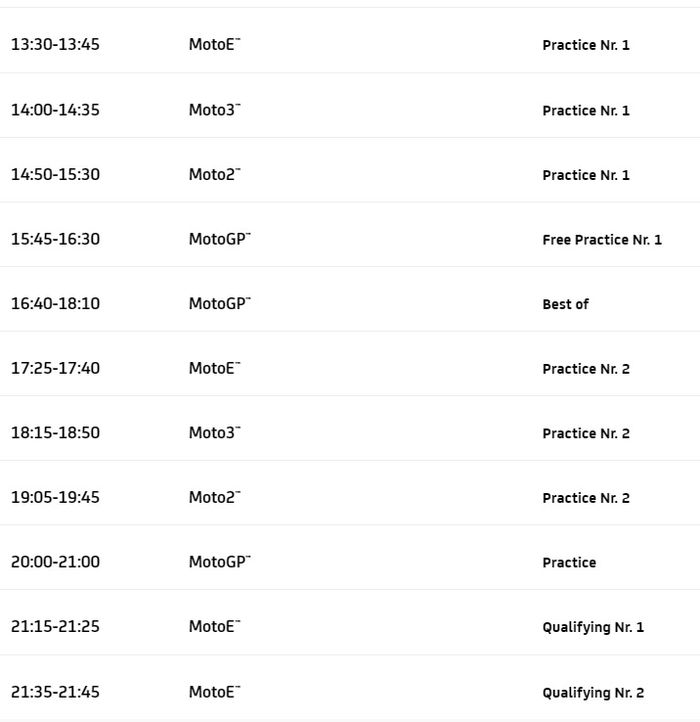Open MotoE Qualifying Nr. 2 session
Viewport: 700px width, 722px height.
point(593,693)
